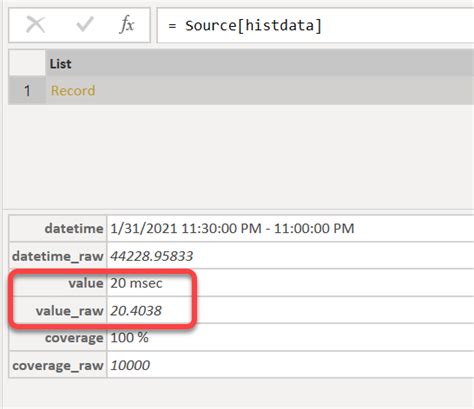Select the value field label
This screenshot has width=474, height=409.
[86, 283]
